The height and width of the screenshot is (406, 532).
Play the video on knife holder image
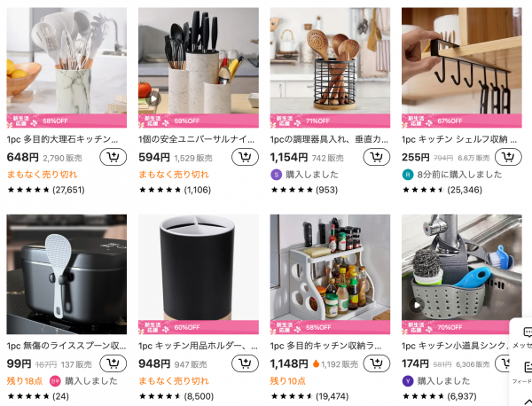click(153, 98)
